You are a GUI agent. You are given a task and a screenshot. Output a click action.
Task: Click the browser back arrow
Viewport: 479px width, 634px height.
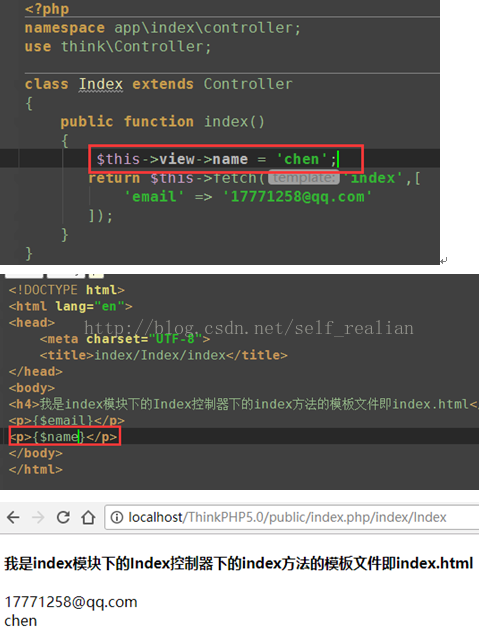point(13,517)
